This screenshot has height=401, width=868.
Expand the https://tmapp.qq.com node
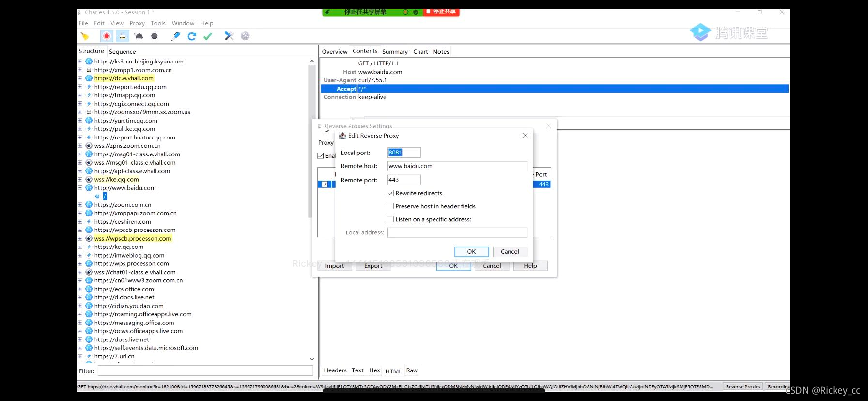point(80,95)
